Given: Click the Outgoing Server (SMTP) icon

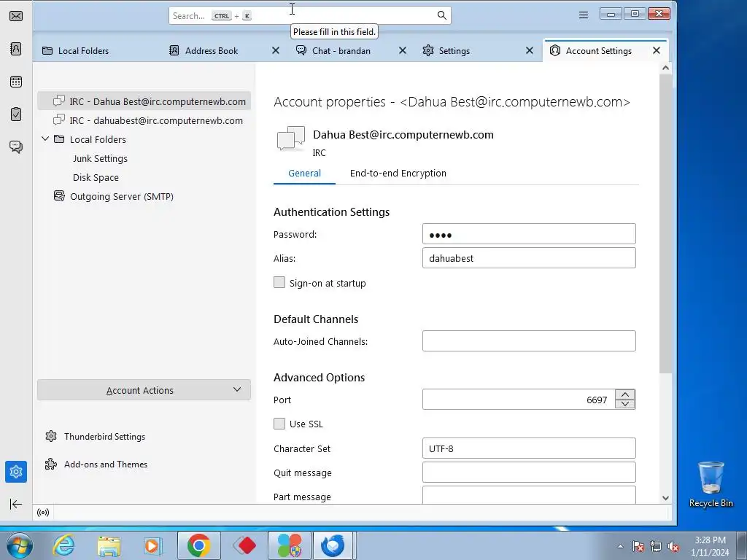Looking at the screenshot, I should point(59,196).
